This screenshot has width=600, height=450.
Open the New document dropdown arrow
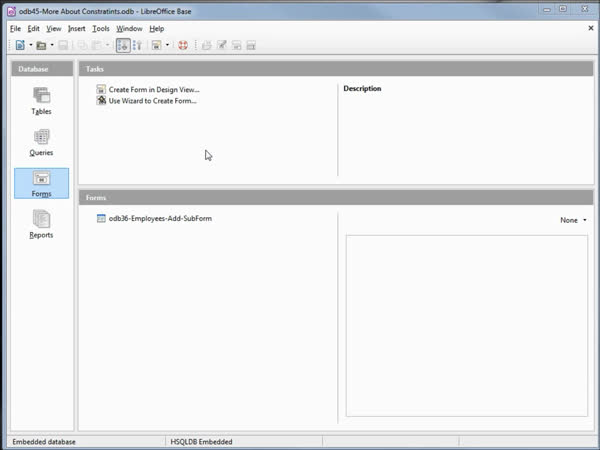pos(31,45)
